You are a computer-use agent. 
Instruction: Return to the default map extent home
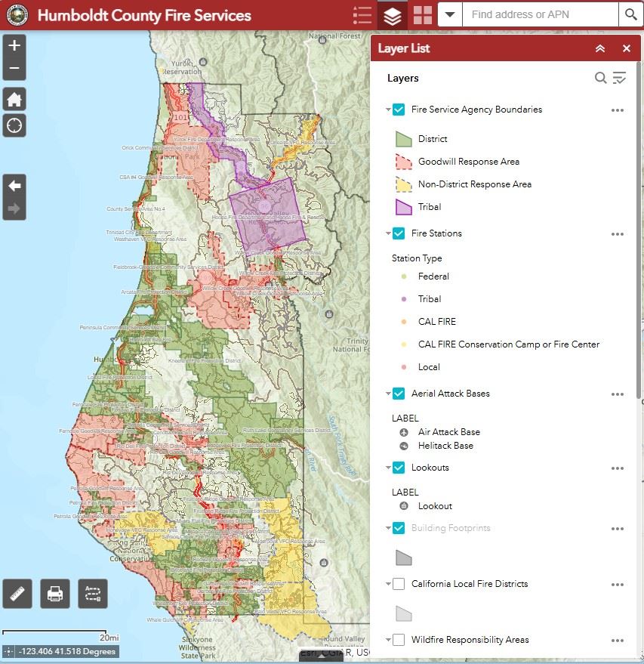[14, 99]
